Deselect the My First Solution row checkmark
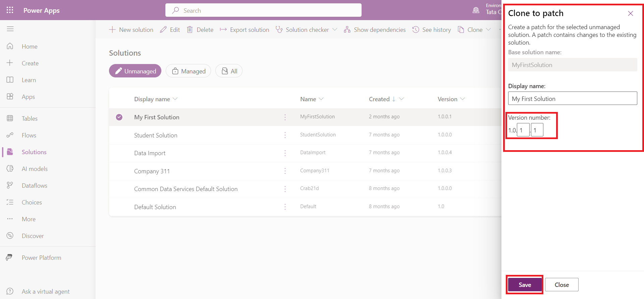644x299 pixels. click(119, 117)
